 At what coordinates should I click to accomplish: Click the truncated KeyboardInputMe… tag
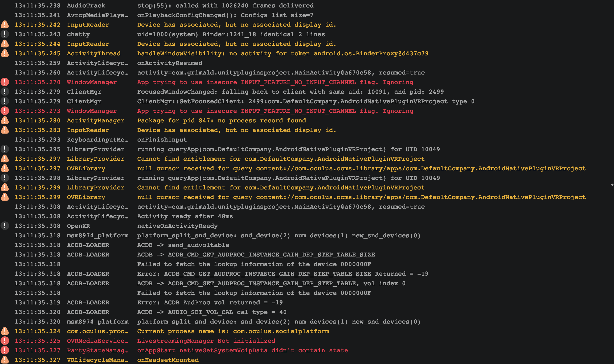pyautogui.click(x=97, y=140)
